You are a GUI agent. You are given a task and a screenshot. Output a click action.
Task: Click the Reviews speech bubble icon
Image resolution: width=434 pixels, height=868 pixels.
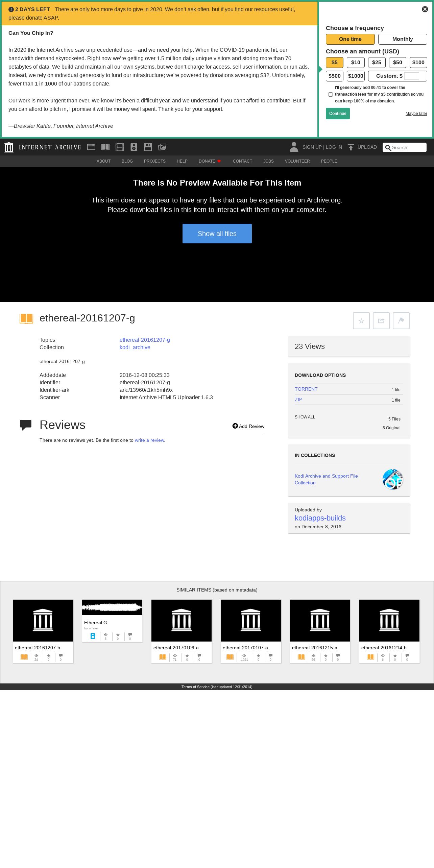26,425
